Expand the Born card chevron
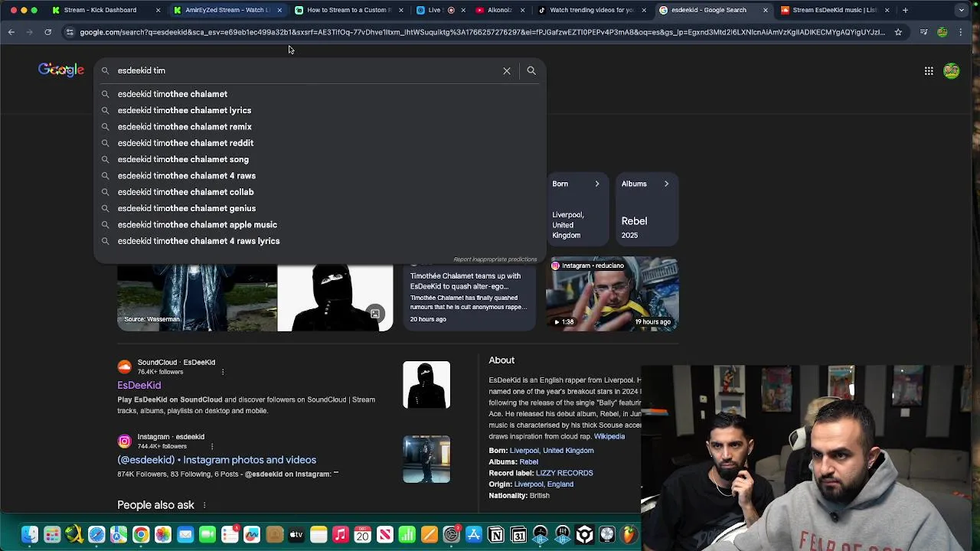 (597, 184)
